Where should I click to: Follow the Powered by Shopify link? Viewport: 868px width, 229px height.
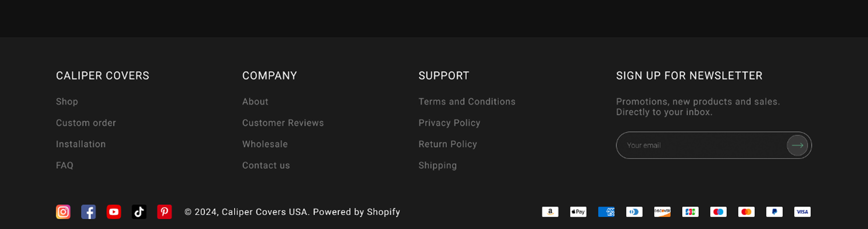tap(356, 212)
